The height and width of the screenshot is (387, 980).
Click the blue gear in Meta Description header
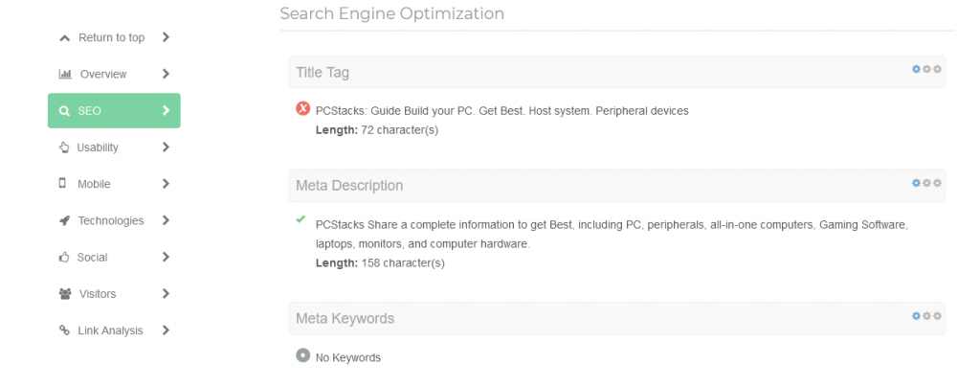tap(916, 183)
